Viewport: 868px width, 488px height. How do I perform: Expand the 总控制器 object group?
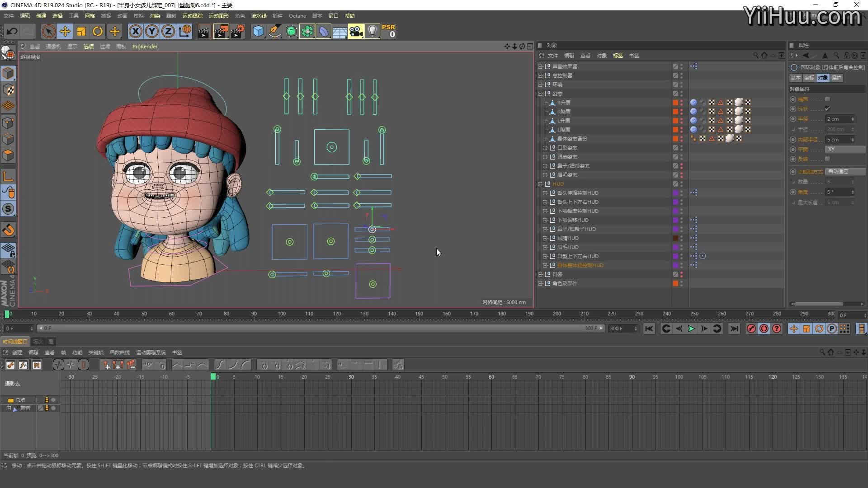point(540,75)
